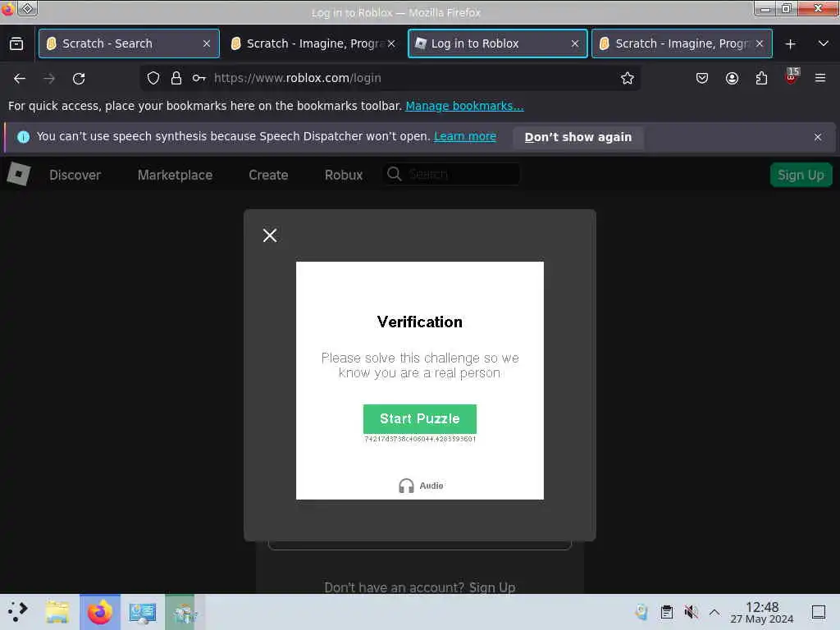Viewport: 840px width, 630px height.
Task: Open the Manage bookmarks link
Action: point(464,106)
